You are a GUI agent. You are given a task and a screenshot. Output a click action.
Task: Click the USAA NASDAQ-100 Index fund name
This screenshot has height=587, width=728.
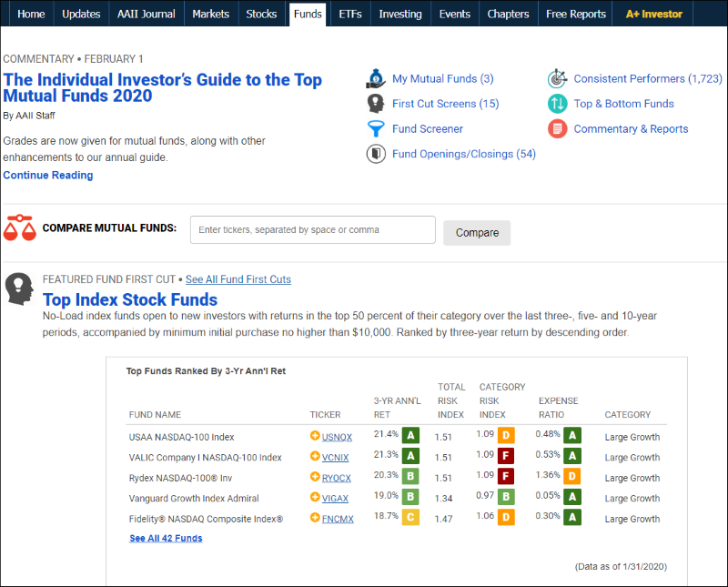[181, 437]
